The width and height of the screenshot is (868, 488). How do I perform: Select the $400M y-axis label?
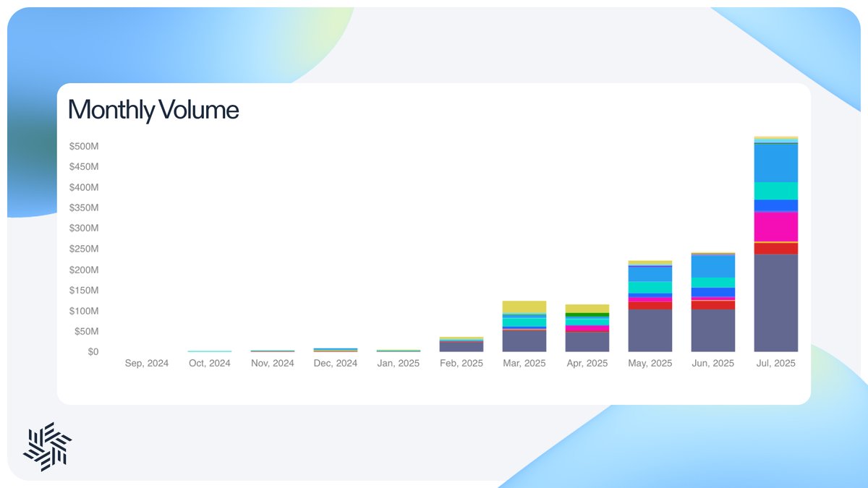pyautogui.click(x=84, y=187)
